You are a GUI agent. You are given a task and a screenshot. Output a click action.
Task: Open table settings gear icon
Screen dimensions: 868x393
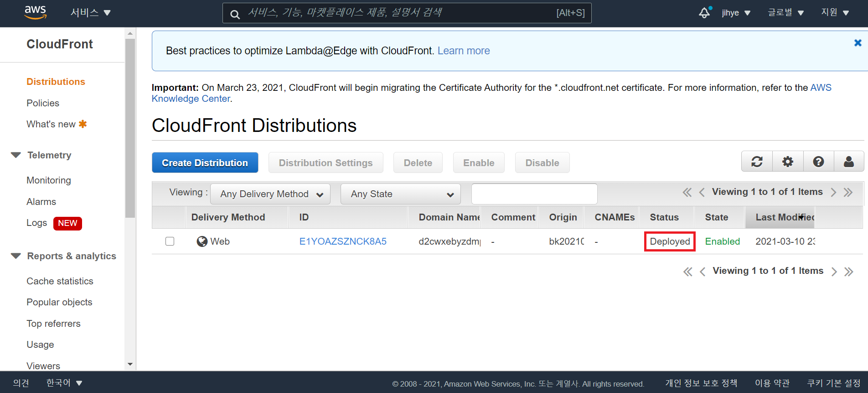pyautogui.click(x=788, y=162)
